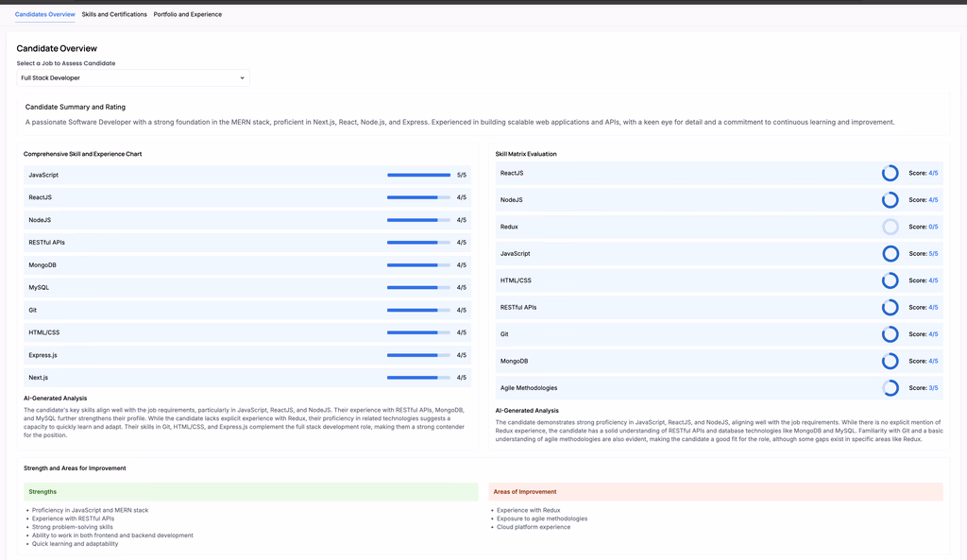Click the NodeJS skill progress bar
The height and width of the screenshot is (560, 967).
(x=418, y=220)
